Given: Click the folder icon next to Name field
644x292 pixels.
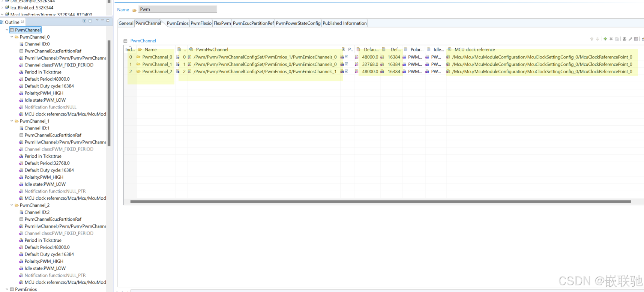Looking at the screenshot, I should 134,10.
